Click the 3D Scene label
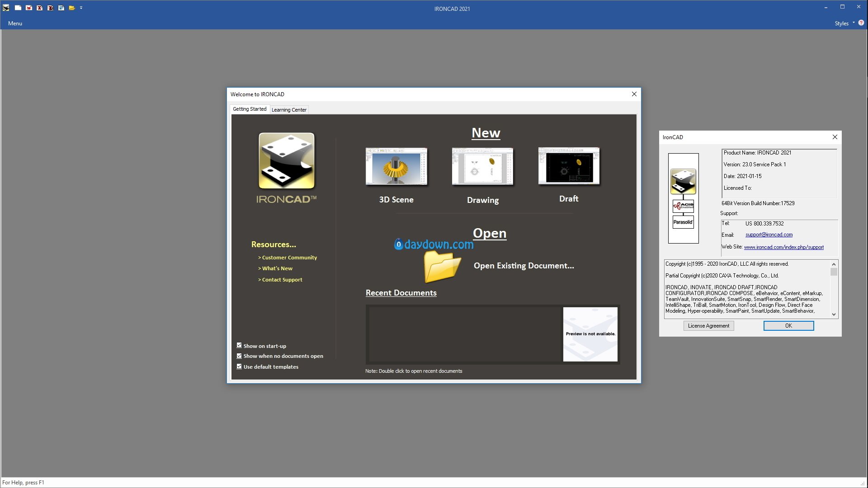This screenshot has height=488, width=868. tap(396, 200)
